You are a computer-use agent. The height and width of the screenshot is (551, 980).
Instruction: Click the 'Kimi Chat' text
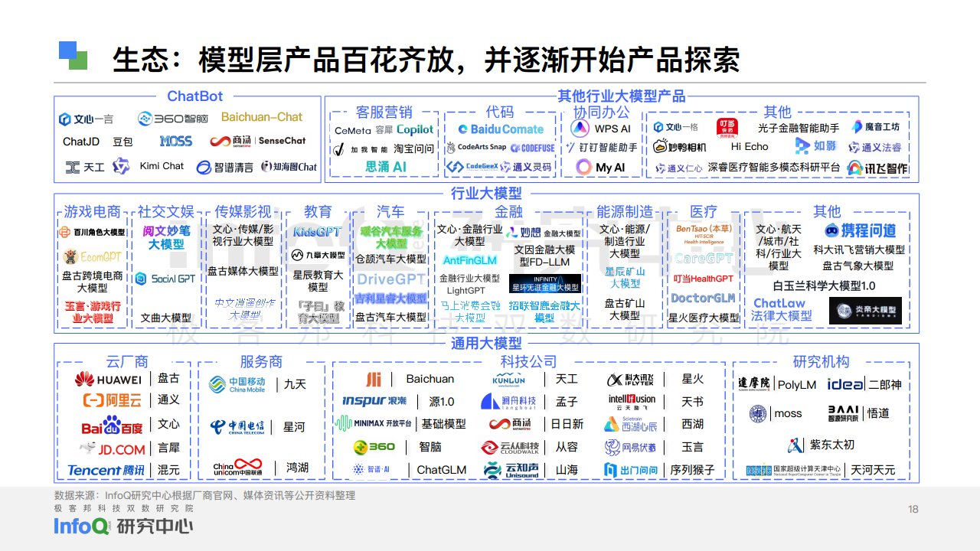click(x=162, y=165)
